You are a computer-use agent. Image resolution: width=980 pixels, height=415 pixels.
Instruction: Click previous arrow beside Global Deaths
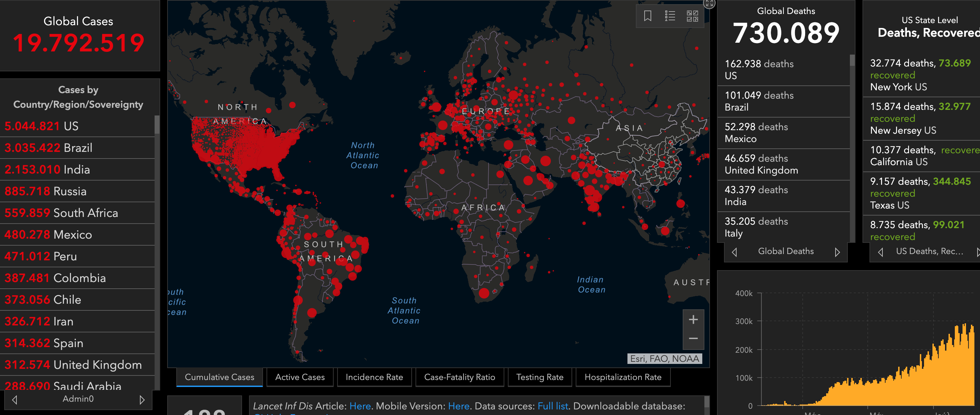click(x=734, y=252)
